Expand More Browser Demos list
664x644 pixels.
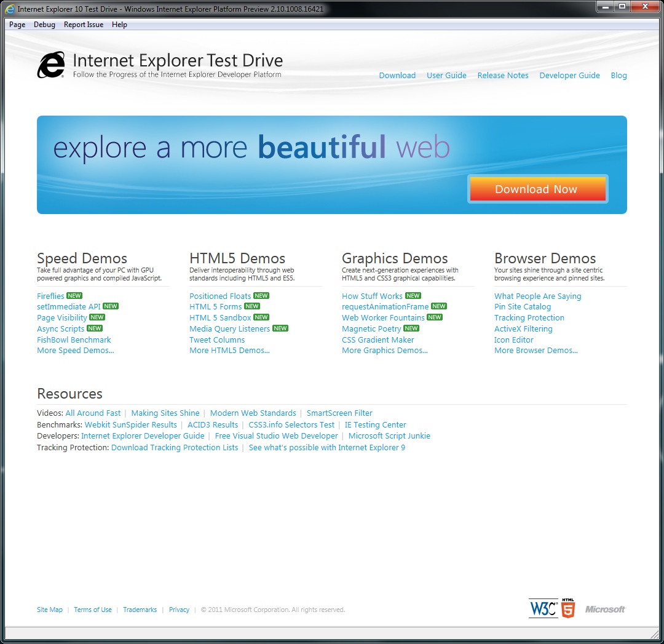pyautogui.click(x=536, y=351)
